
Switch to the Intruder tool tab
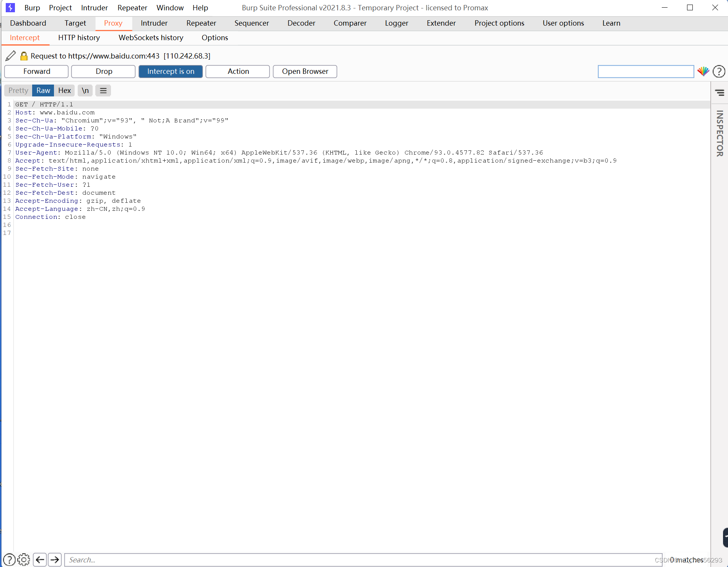[154, 23]
